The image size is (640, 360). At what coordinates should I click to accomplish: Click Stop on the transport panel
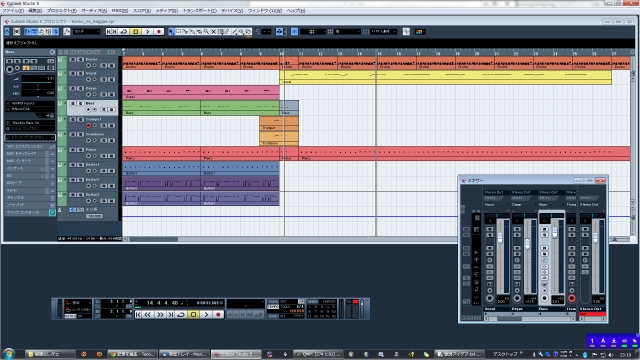pyautogui.click(x=193, y=315)
